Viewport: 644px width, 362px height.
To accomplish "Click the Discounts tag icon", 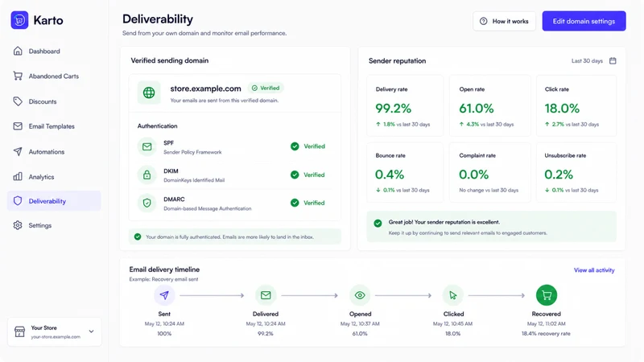I will click(x=18, y=101).
